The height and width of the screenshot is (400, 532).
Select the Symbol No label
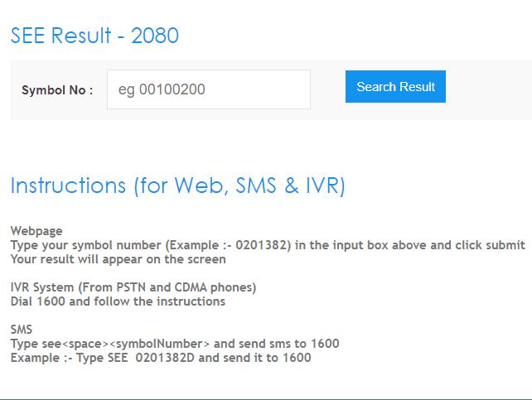tap(57, 90)
